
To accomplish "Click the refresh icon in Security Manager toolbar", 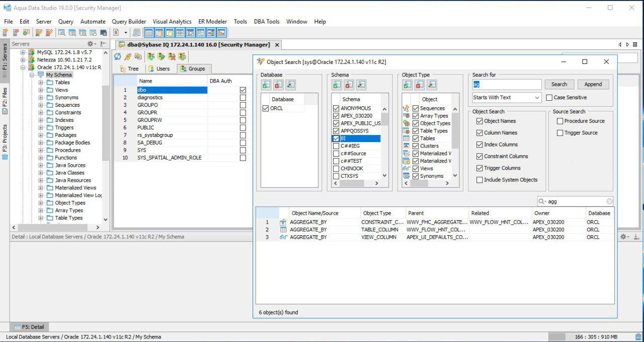I will [x=118, y=56].
